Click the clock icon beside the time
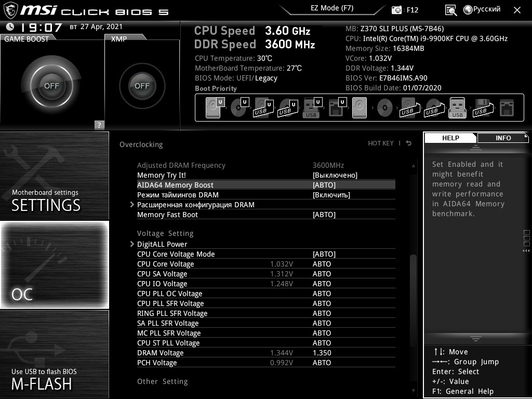This screenshot has height=399, width=532. (x=10, y=27)
